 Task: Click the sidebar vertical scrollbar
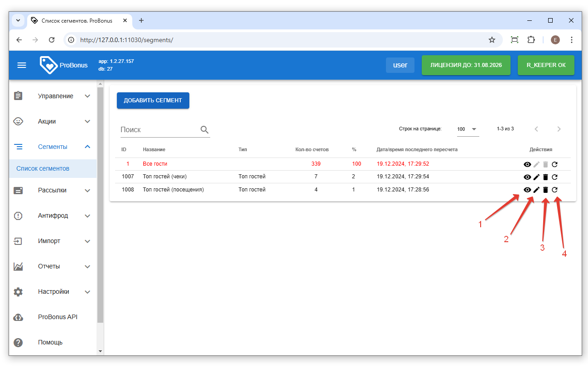pos(101,205)
